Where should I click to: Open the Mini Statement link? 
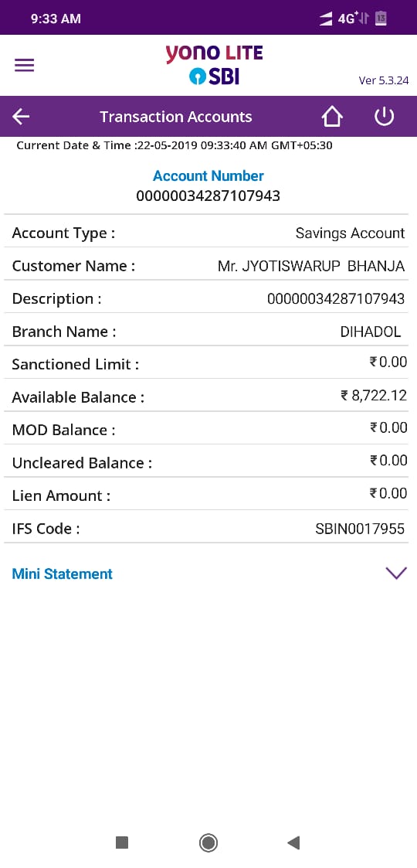pos(62,574)
